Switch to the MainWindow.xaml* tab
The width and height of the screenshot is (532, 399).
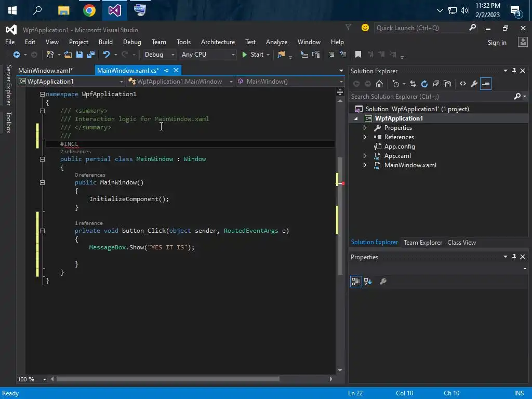click(x=46, y=71)
